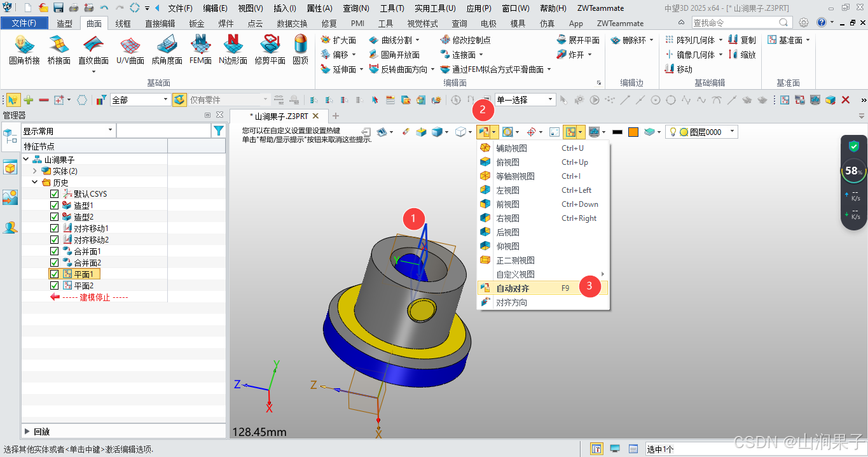Click the 复制 tool in the ribbon
Viewport: 868px width, 457px height.
tap(741, 40)
